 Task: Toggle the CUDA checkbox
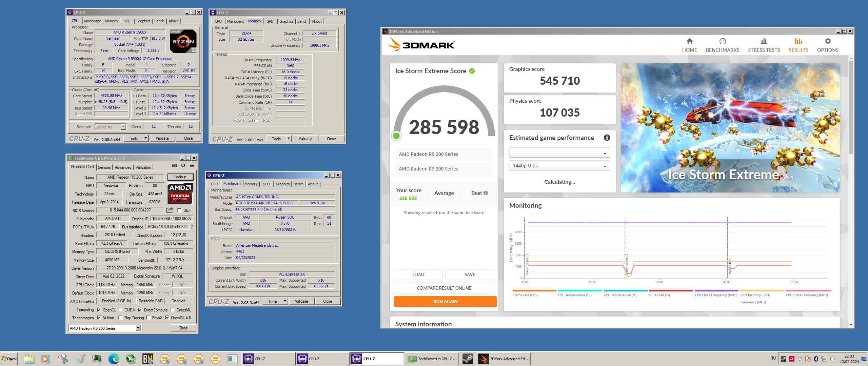[x=121, y=310]
